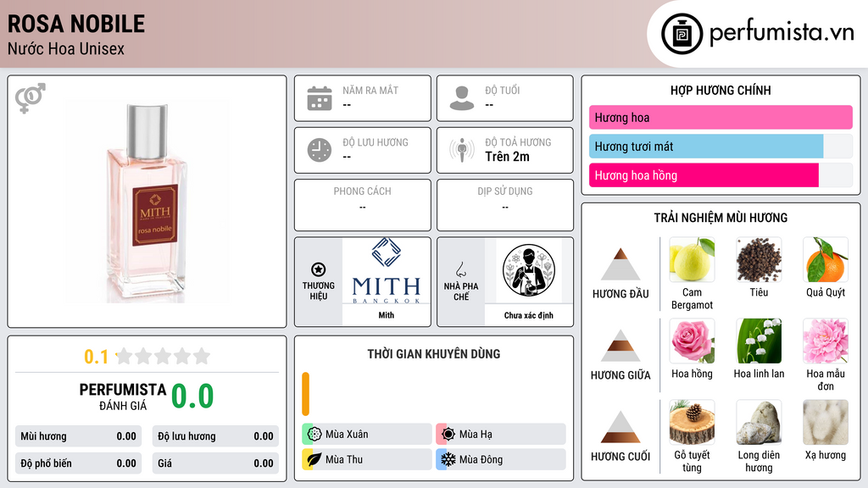Click the Mith brand name caption
Viewport: 868px width, 488px height.
[387, 315]
